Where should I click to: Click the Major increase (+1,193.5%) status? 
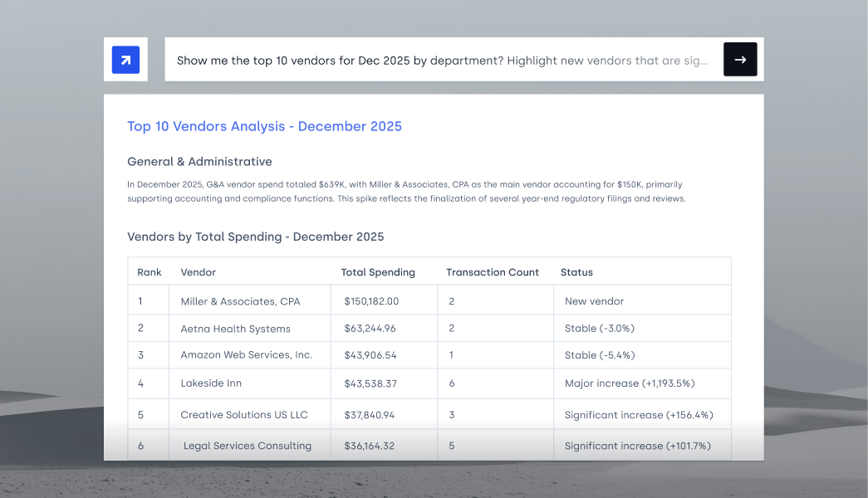point(629,383)
